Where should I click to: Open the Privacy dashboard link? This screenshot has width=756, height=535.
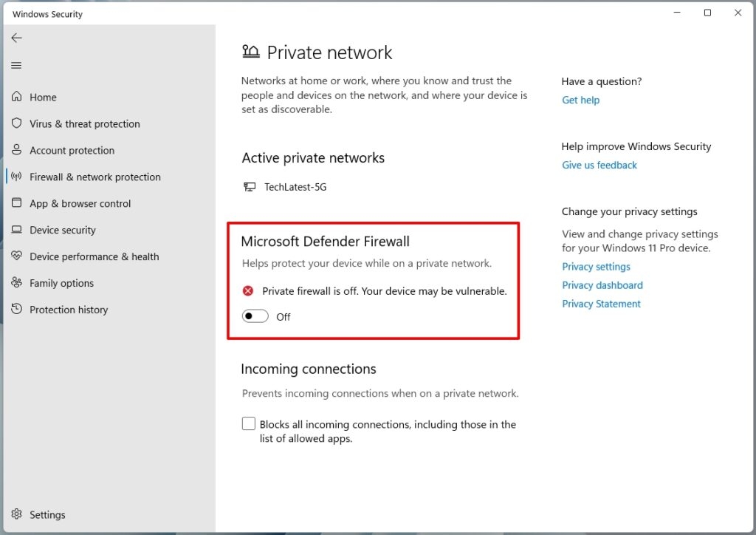(602, 284)
